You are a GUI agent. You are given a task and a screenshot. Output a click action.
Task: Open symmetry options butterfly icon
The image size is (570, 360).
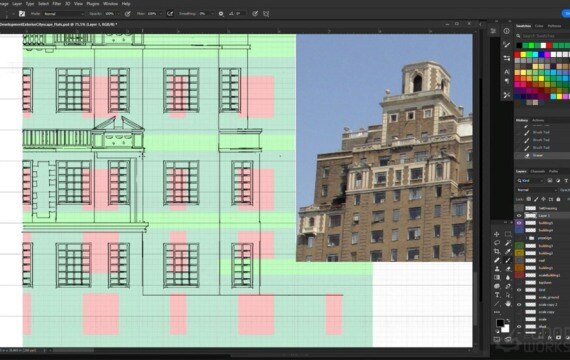click(266, 14)
